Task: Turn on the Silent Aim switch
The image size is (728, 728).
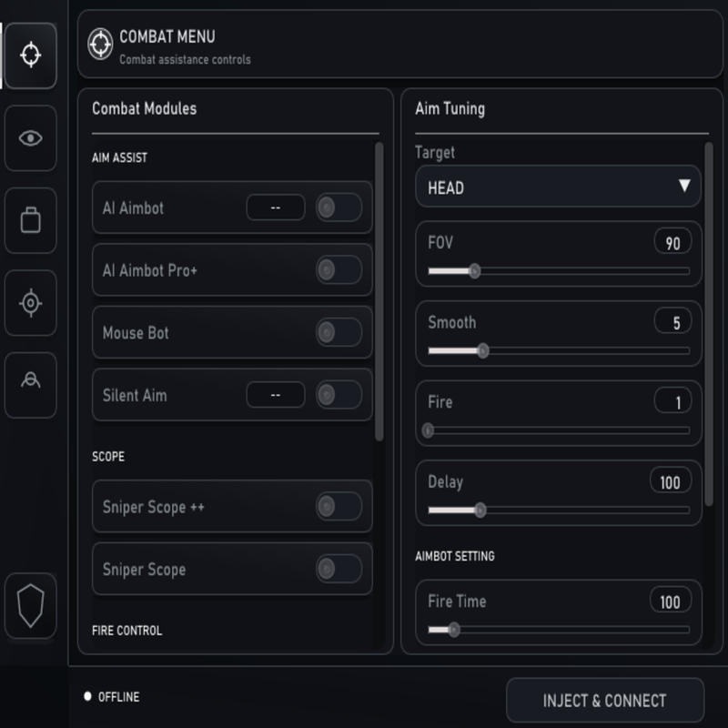Action: coord(339,395)
